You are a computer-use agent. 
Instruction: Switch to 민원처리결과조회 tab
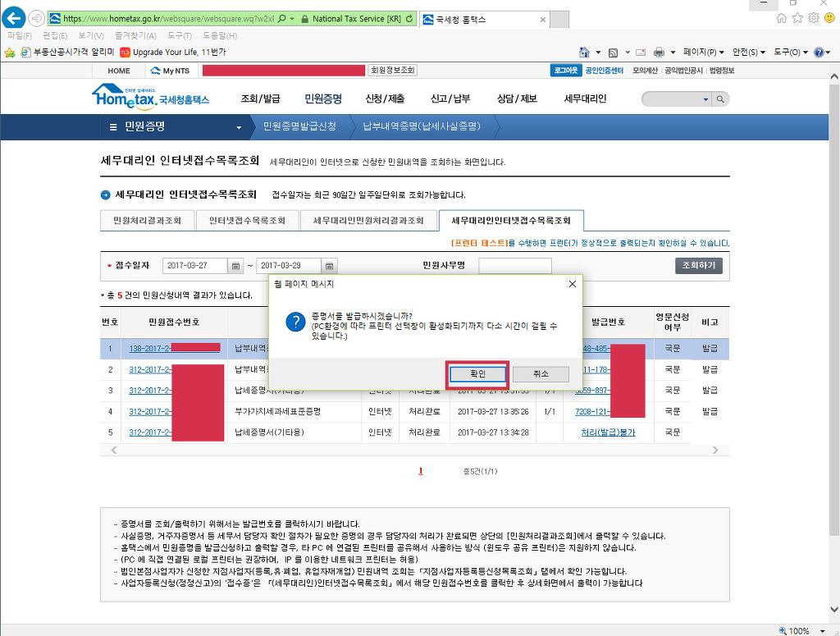148,221
